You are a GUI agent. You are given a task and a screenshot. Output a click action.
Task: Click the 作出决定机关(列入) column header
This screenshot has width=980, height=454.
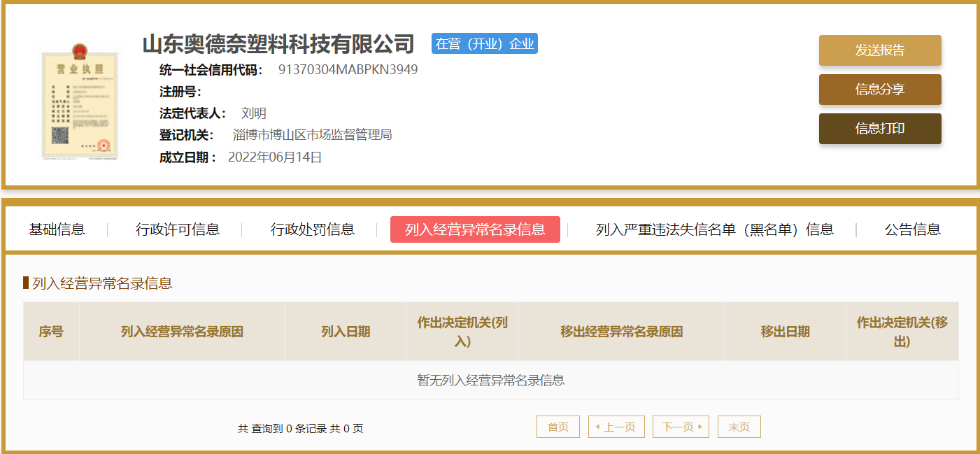pos(462,332)
